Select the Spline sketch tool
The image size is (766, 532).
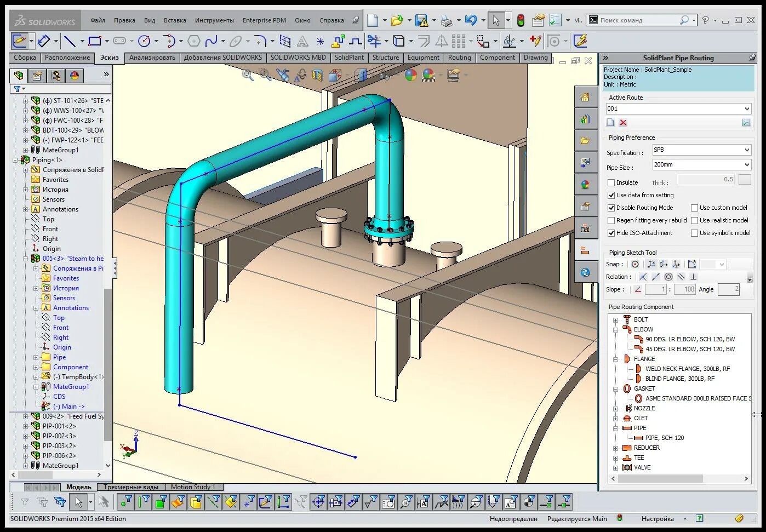(211, 41)
